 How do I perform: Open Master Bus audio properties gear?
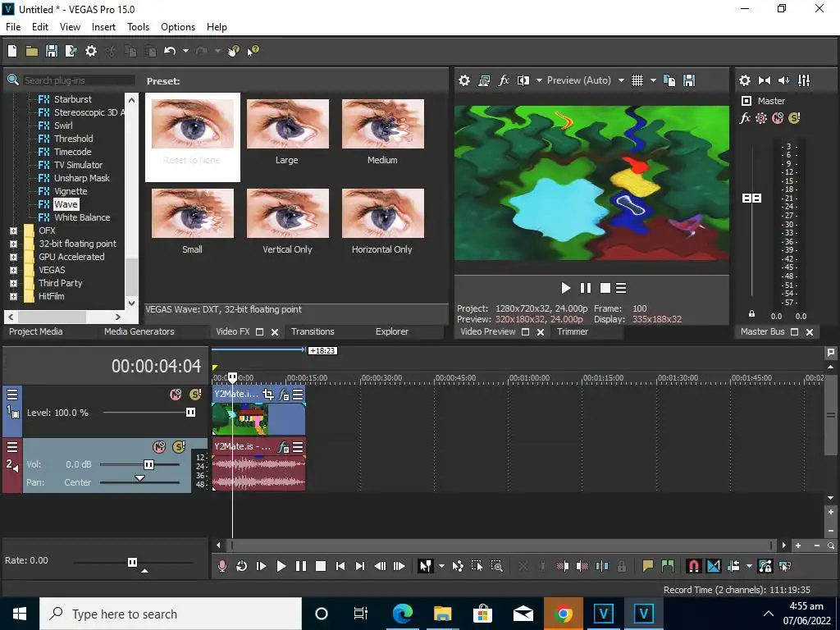(x=745, y=80)
